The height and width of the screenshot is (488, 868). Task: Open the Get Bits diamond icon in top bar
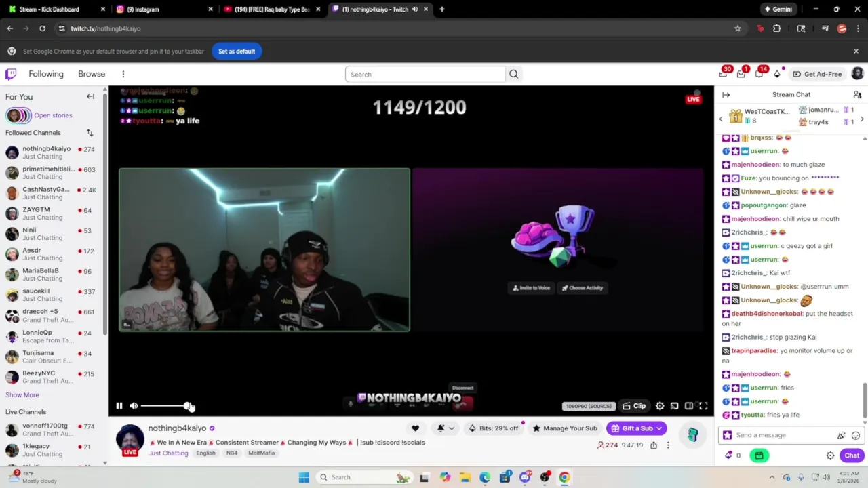coord(777,74)
